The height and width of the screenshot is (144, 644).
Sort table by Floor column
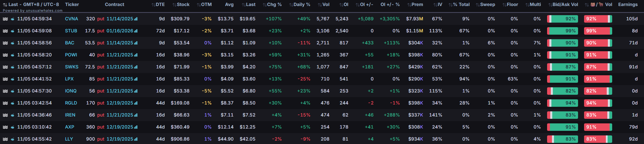tap(510, 5)
